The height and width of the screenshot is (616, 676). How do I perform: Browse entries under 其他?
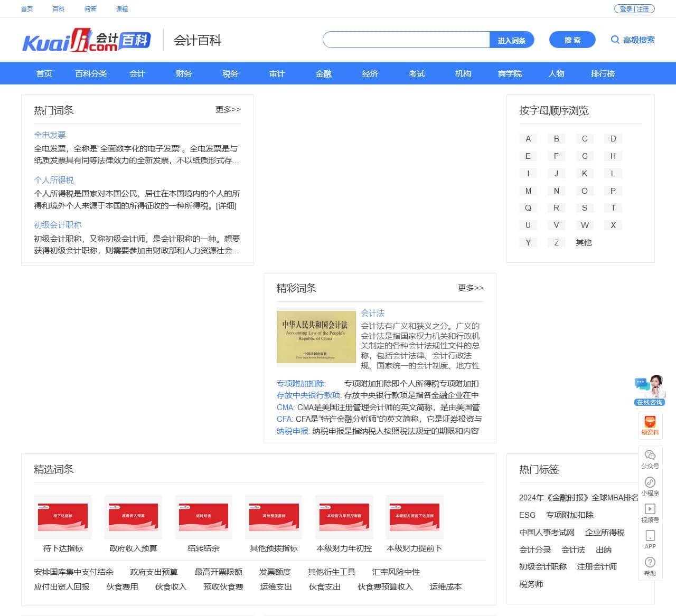click(x=584, y=242)
